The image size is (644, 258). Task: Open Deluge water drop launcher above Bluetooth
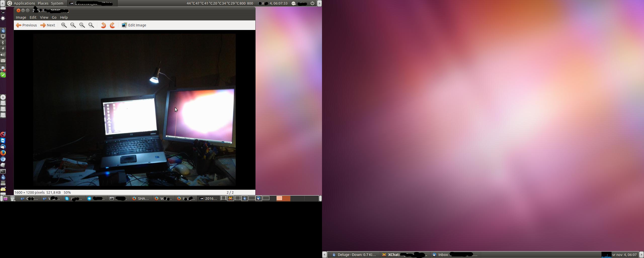[3, 30]
